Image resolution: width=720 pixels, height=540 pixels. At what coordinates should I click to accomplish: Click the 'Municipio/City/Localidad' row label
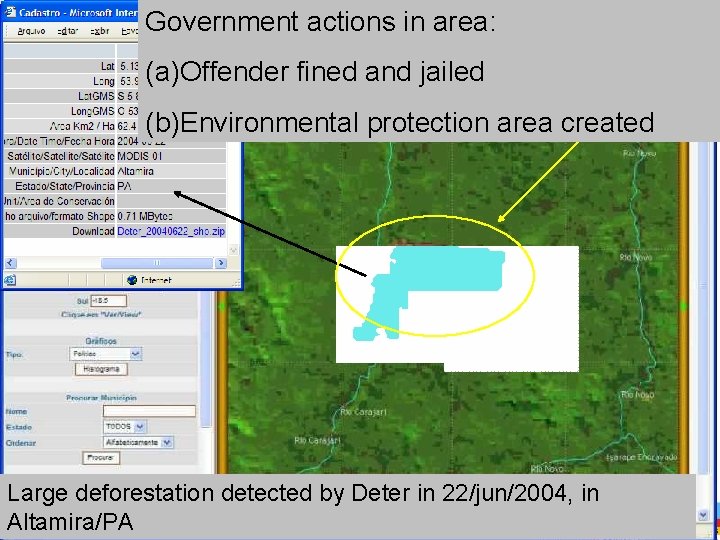coord(62,171)
